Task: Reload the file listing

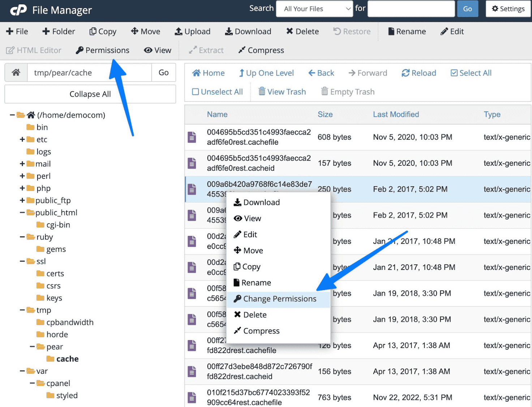Action: (x=419, y=73)
